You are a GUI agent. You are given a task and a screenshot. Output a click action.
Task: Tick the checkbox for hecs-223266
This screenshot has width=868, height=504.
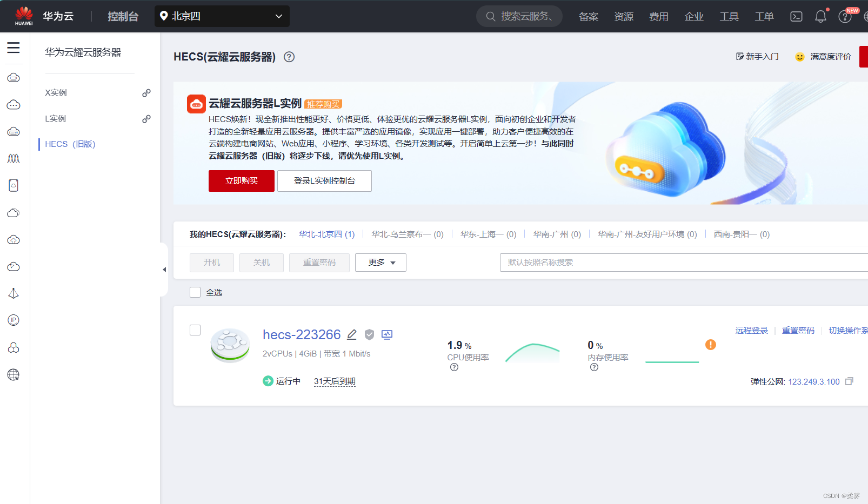pos(195,330)
